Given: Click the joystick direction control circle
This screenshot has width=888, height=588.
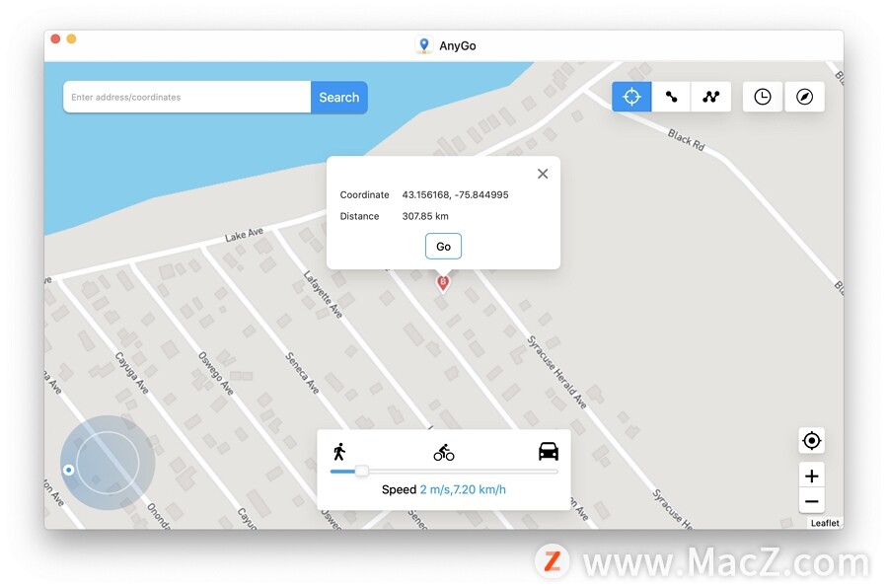Looking at the screenshot, I should (x=108, y=463).
